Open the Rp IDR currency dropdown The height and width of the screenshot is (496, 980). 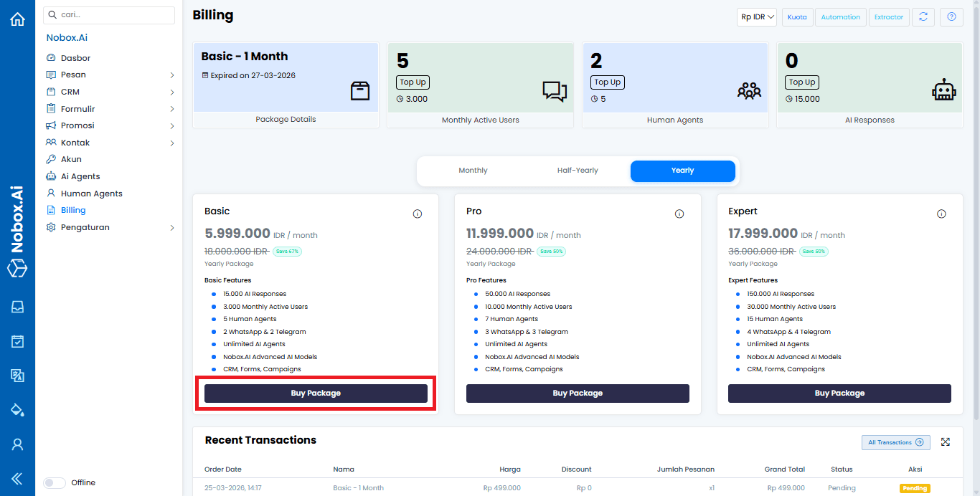pos(757,17)
